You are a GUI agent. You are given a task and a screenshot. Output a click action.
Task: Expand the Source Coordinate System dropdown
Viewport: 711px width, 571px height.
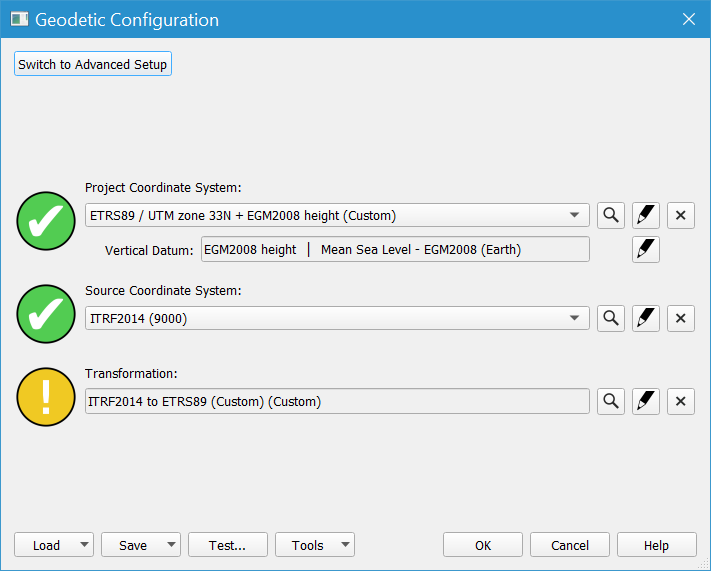point(574,318)
